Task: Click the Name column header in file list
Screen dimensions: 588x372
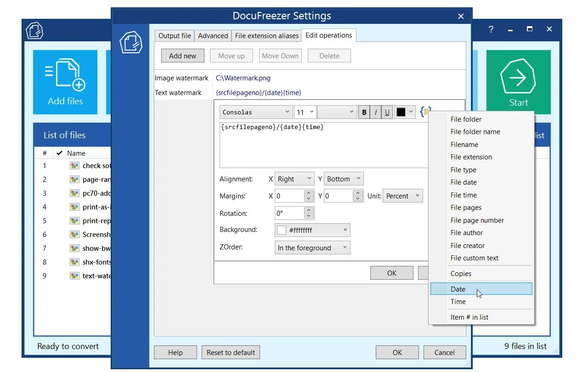Action: tap(76, 153)
